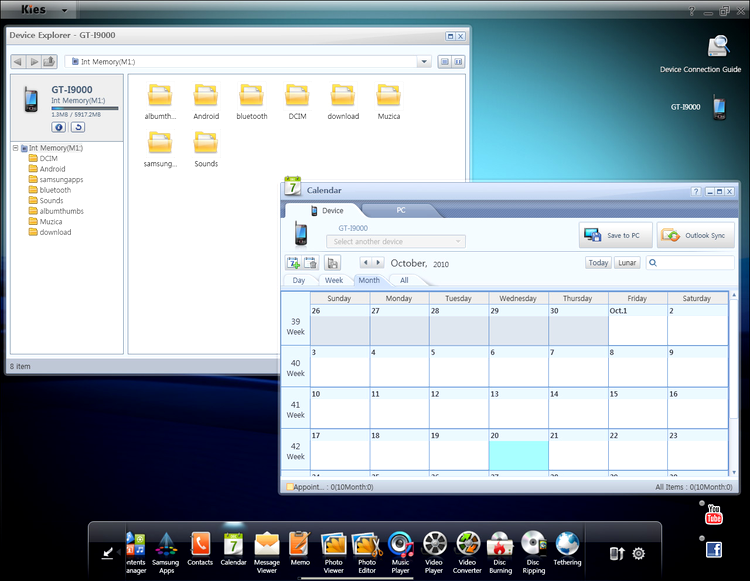Open the Facebook shortcut icon

point(714,549)
